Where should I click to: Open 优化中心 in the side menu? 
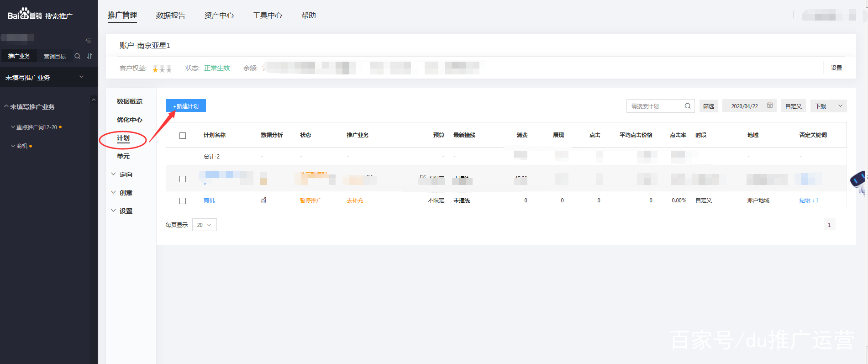coord(130,120)
